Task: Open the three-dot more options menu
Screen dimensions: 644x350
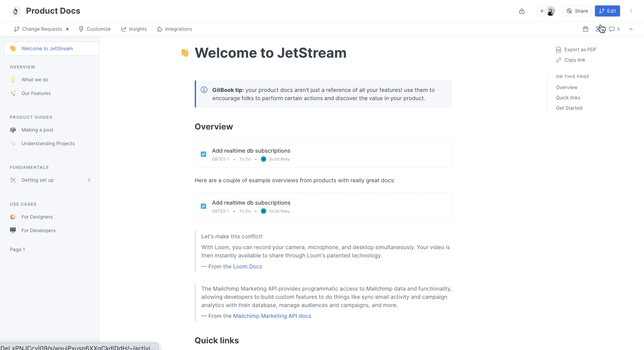Action: pos(631,11)
